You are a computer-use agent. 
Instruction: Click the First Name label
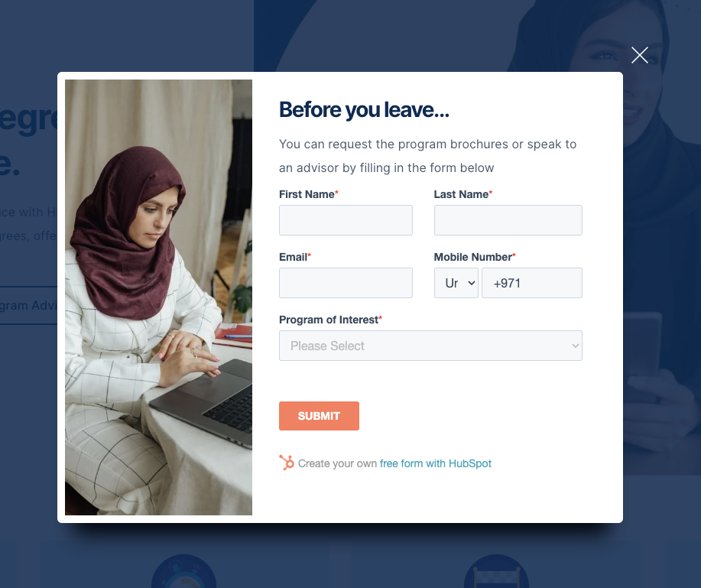[x=307, y=194]
